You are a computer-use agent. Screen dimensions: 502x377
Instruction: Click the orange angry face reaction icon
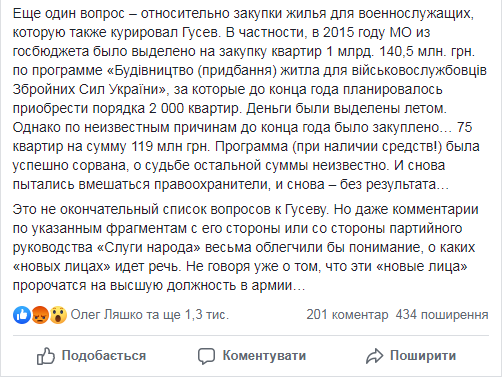tap(40, 315)
